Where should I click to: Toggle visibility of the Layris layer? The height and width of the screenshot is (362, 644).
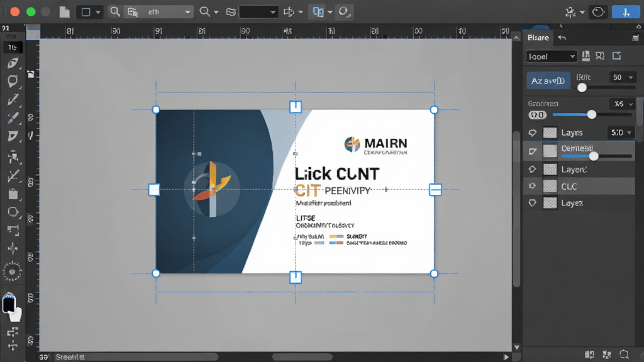(x=532, y=133)
